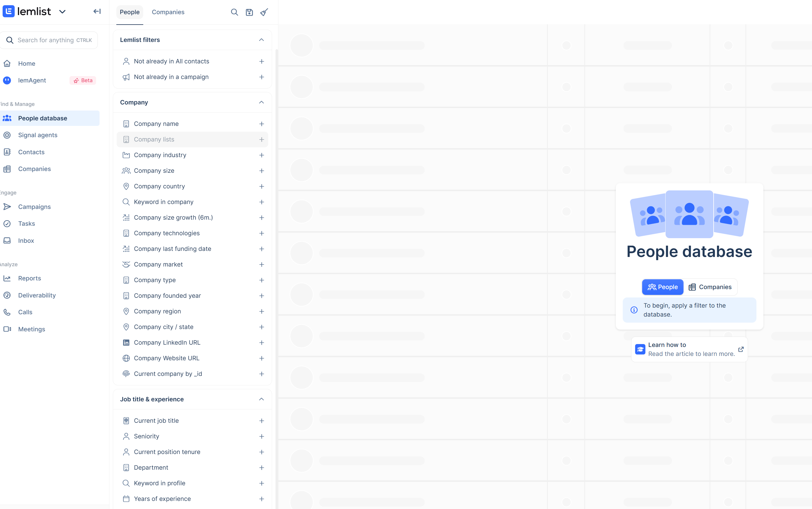Image resolution: width=812 pixels, height=509 pixels.
Task: Click the Company city / state pin icon
Action: point(126,327)
